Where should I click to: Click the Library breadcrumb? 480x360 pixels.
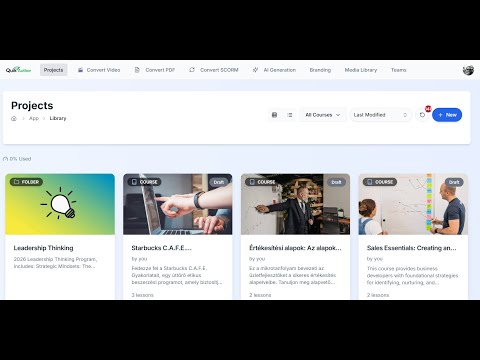click(x=58, y=118)
